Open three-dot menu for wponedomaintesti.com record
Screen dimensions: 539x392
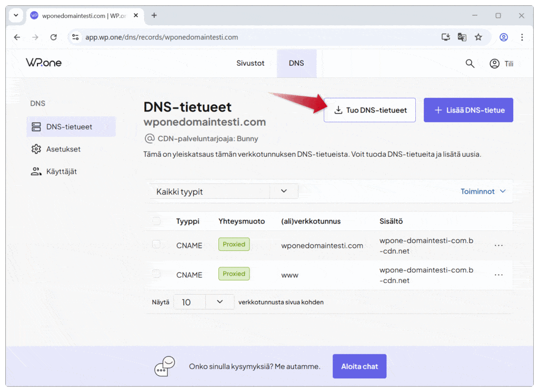[498, 245]
